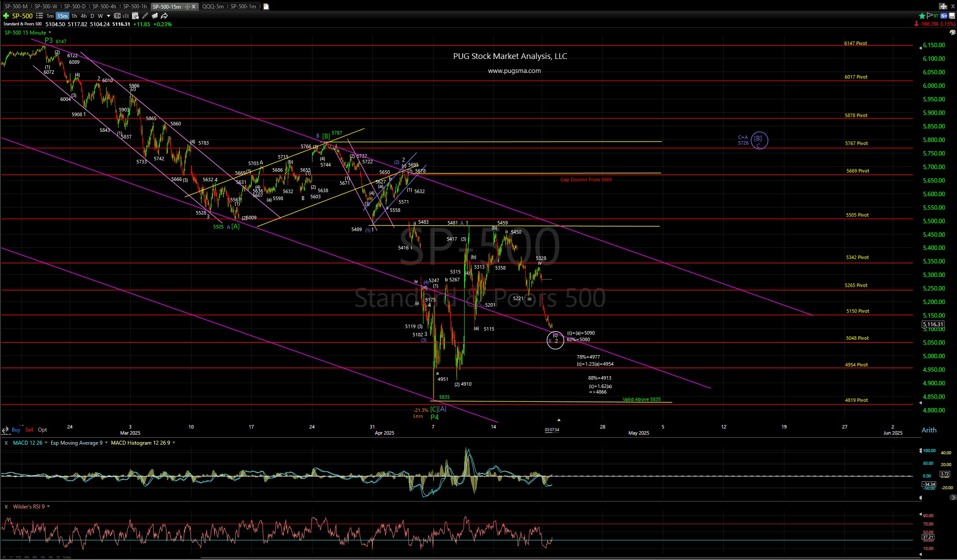Open the indicator calculator icon
The width and height of the screenshot is (957, 560).
coord(135,16)
